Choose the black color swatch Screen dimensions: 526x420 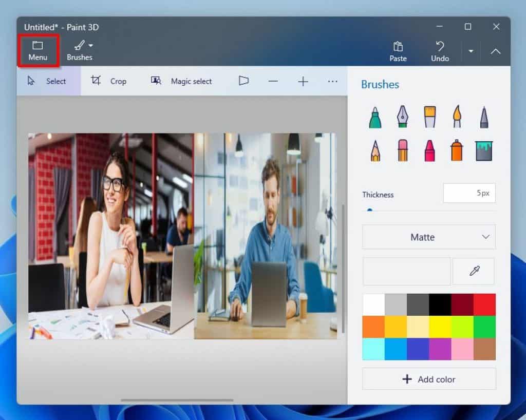pos(440,304)
